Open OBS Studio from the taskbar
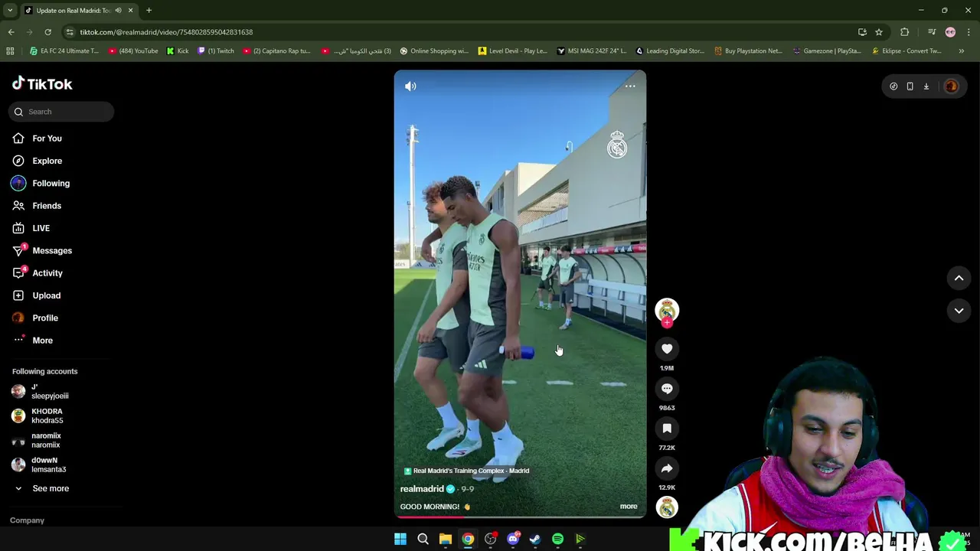The width and height of the screenshot is (980, 551). (x=491, y=540)
